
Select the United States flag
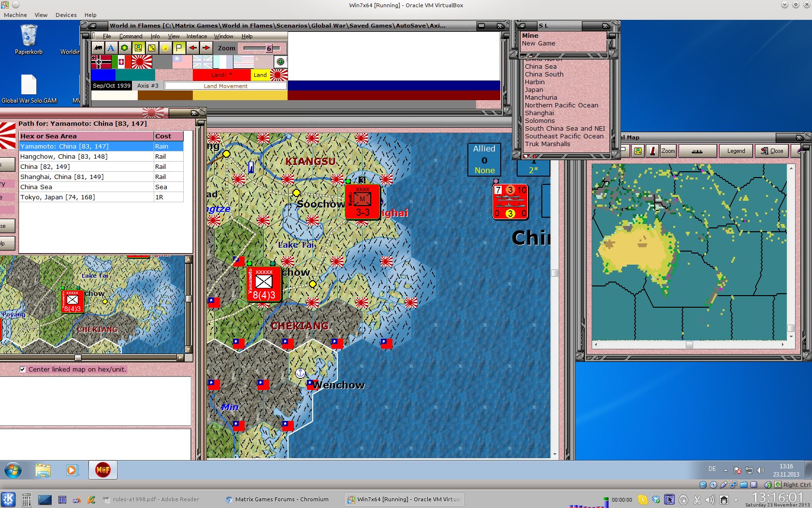243,62
